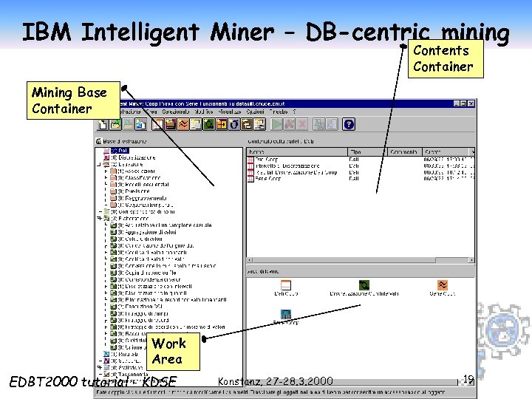The width and height of the screenshot is (532, 399).
Task: Click the greyed page toolbar icon before help
Action: [332, 125]
